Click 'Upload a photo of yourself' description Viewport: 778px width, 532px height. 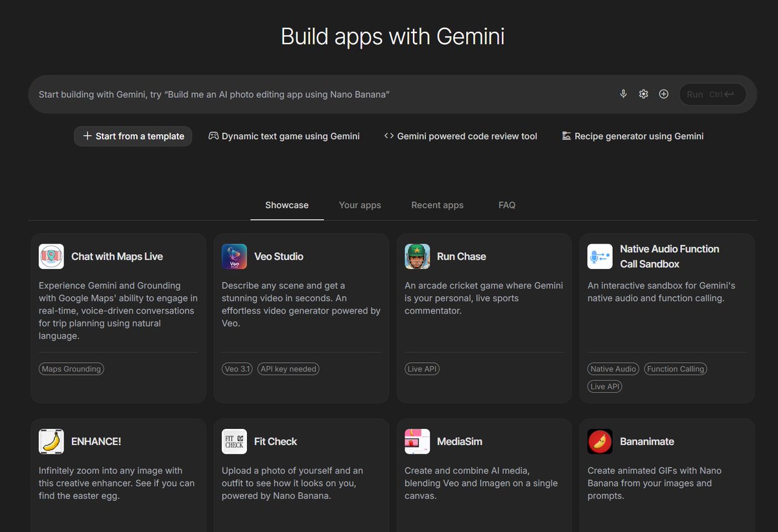click(x=292, y=483)
